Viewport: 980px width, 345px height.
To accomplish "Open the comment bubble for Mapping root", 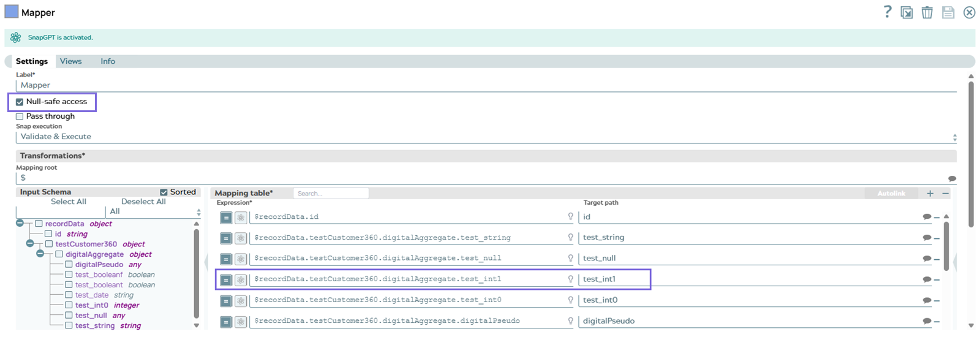I will (952, 178).
